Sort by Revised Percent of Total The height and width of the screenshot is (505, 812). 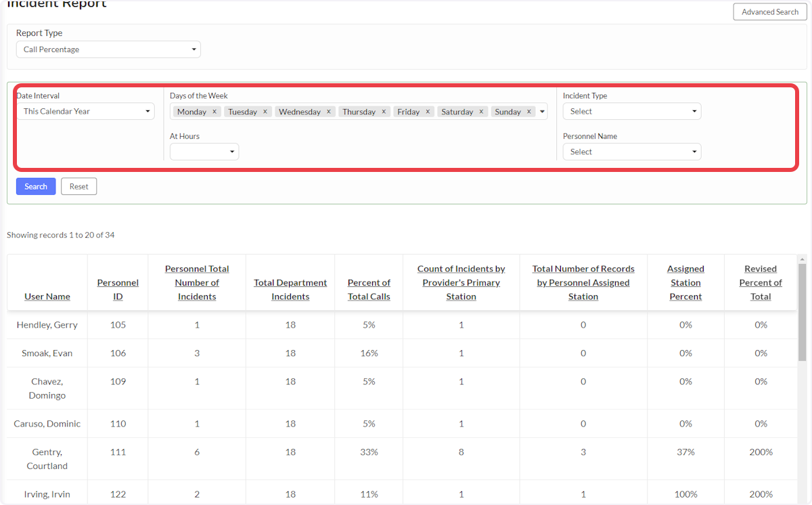pos(761,283)
